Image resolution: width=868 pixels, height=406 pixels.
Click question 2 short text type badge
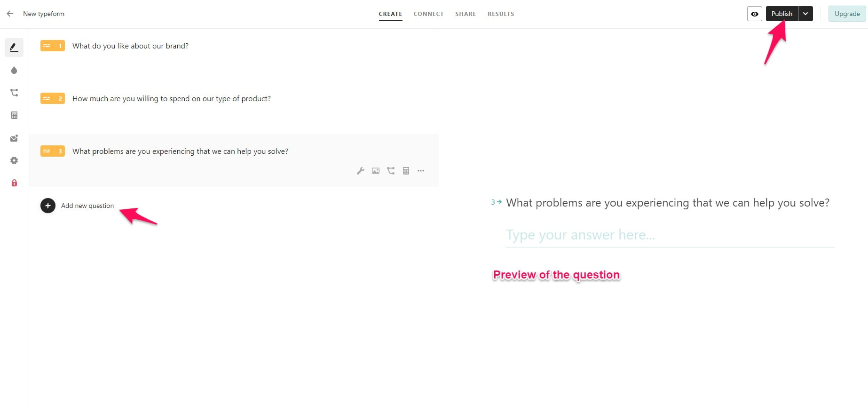coord(53,98)
